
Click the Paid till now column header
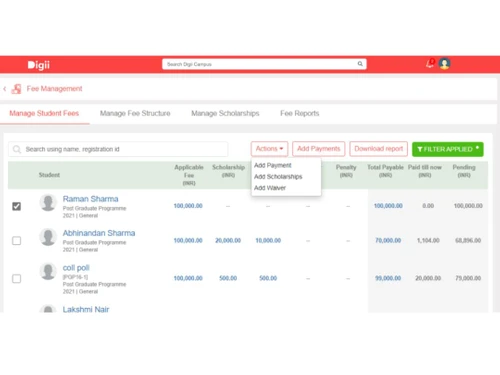tap(425, 171)
